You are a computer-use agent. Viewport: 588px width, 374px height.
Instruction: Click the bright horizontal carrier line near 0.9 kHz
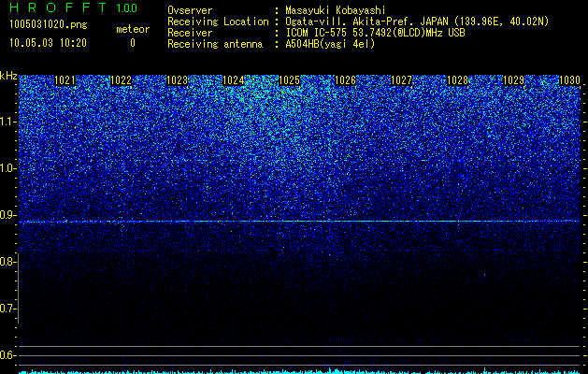point(299,222)
